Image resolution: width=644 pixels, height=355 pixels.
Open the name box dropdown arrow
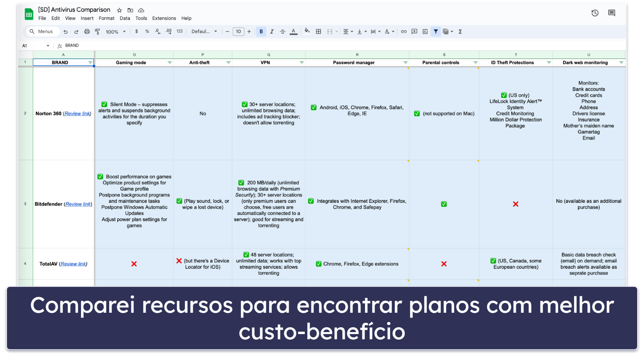48,46
